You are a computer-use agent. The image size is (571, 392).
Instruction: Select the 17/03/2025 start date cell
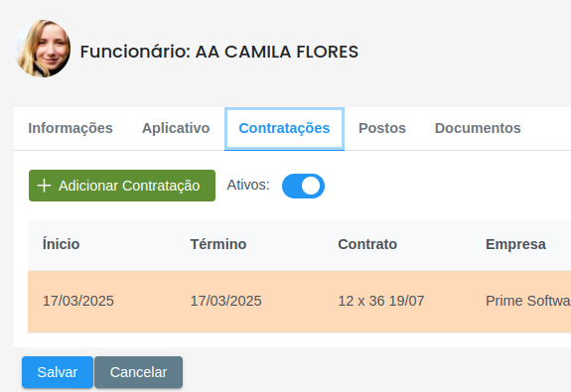78,301
